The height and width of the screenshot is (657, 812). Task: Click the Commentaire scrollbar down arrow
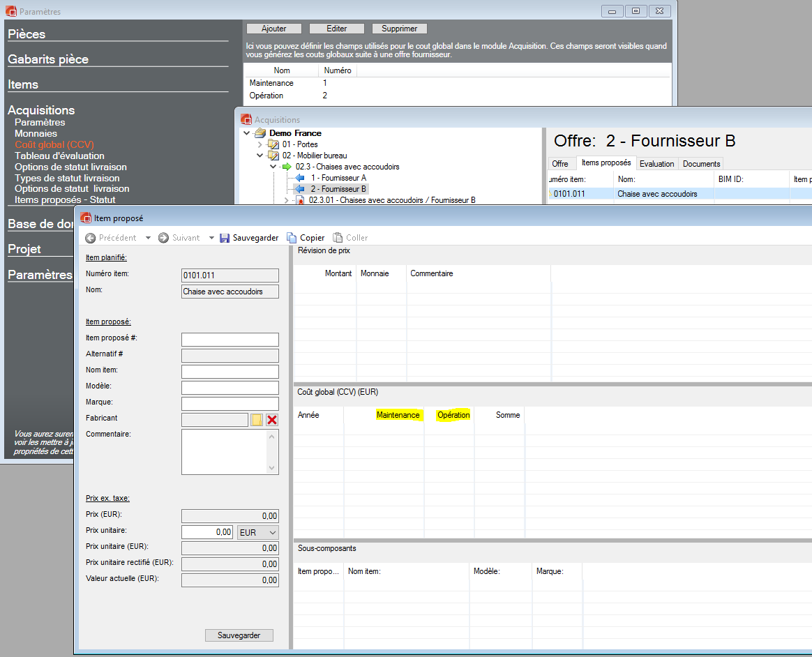[x=272, y=468]
